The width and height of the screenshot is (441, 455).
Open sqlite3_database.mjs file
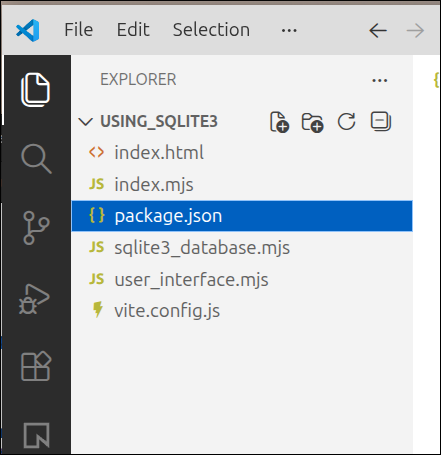(x=242, y=248)
